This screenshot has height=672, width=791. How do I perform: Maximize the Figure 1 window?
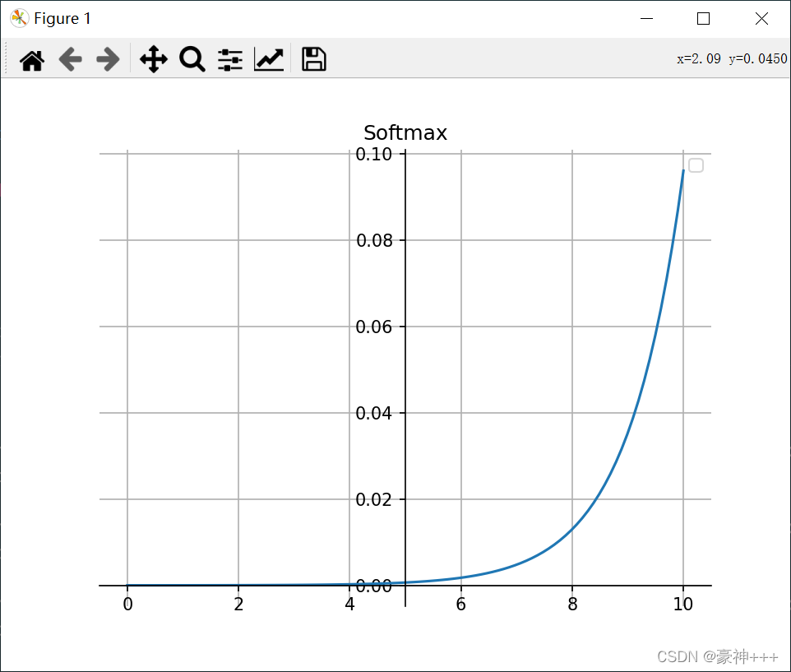coord(703,19)
